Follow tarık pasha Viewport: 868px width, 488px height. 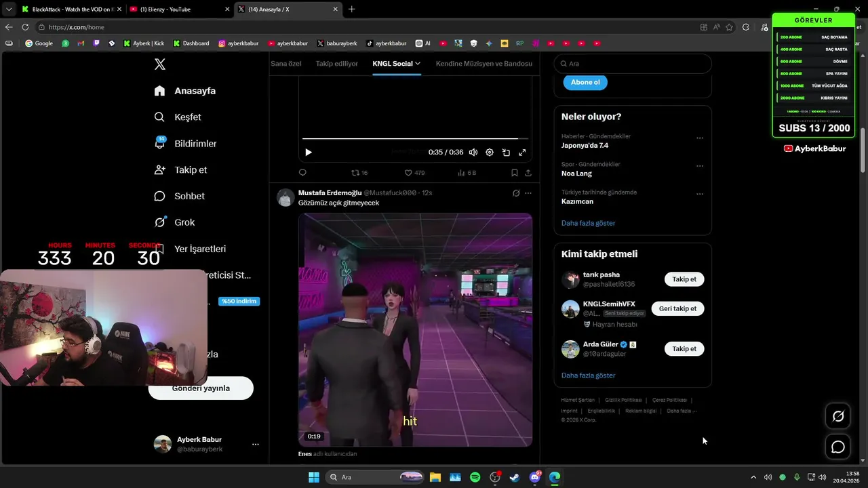point(684,279)
